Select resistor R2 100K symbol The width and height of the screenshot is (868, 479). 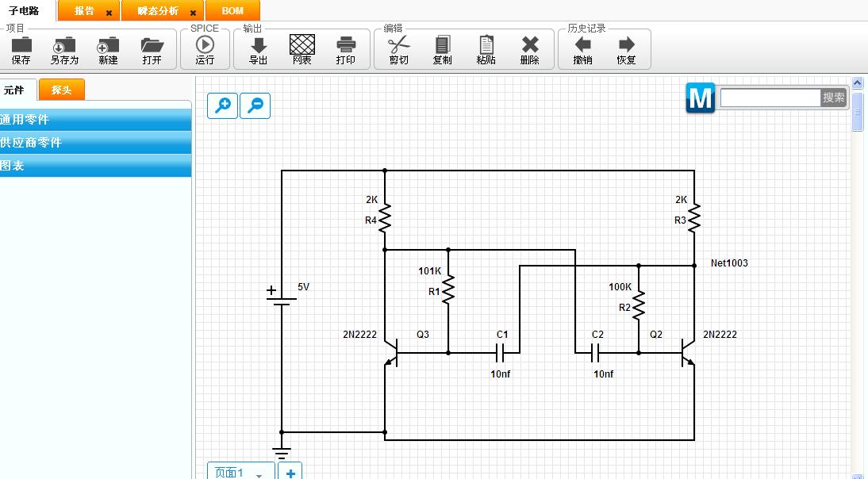(638, 305)
